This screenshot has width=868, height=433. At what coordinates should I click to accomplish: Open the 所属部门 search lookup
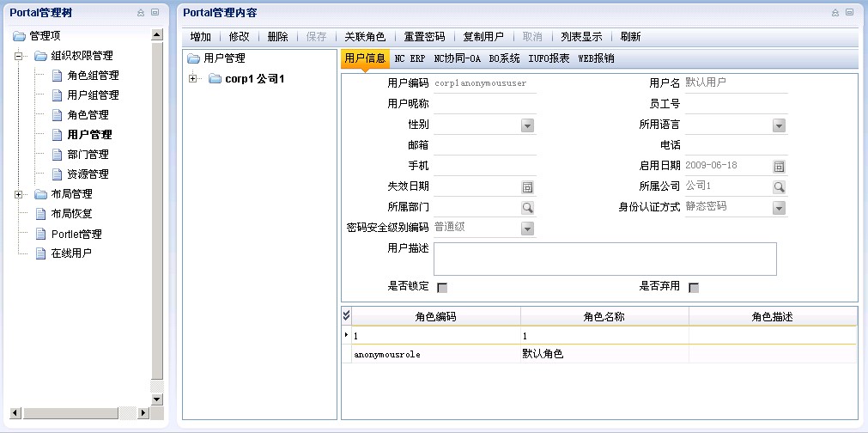tap(527, 208)
